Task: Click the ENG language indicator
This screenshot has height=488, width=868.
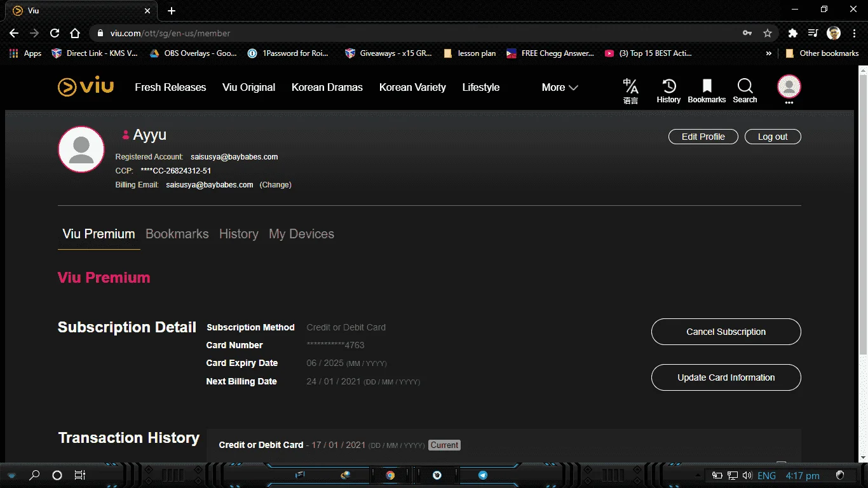Action: tap(766, 476)
